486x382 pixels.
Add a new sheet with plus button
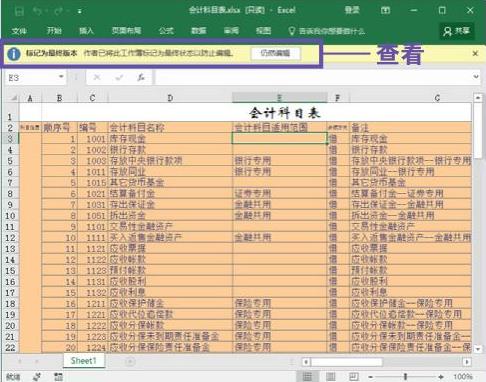point(130,361)
